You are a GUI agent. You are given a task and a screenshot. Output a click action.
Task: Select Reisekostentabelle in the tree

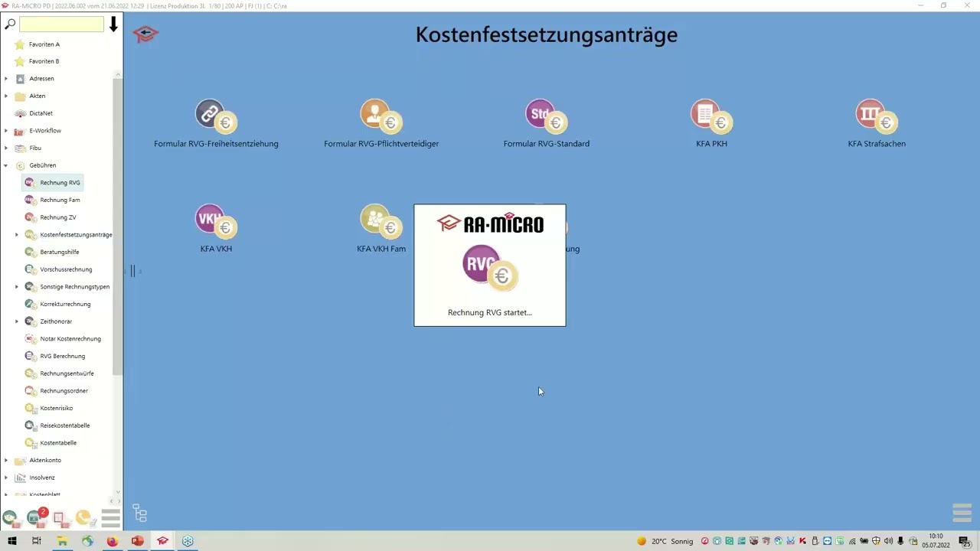[x=65, y=425]
